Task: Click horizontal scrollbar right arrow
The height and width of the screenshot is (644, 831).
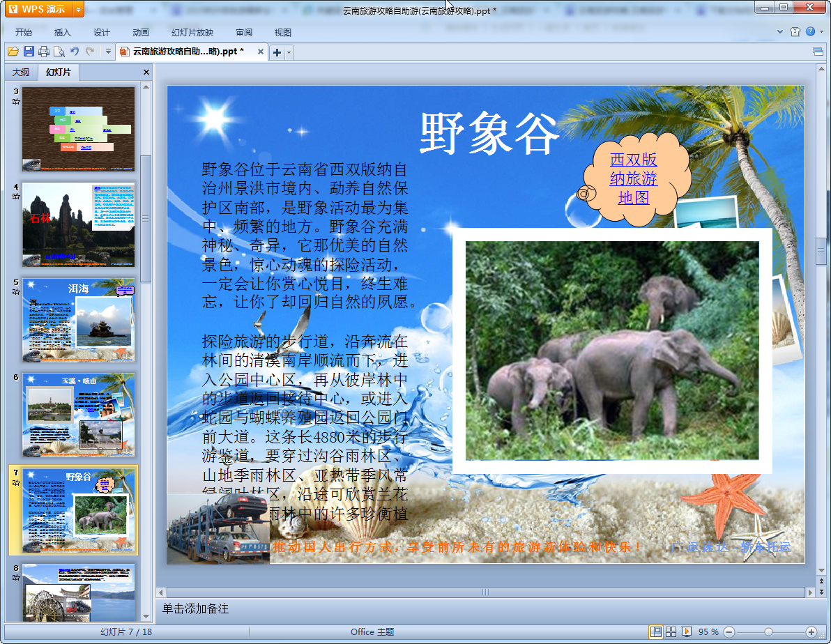Action: click(x=809, y=592)
